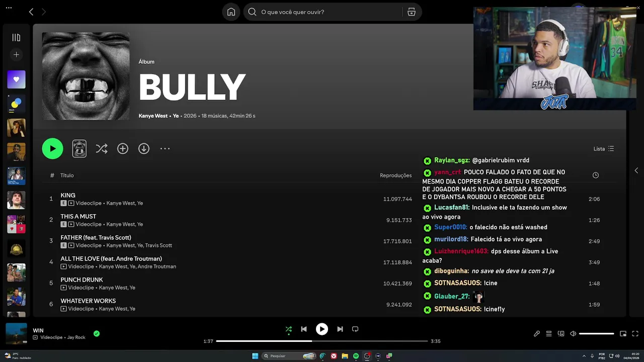This screenshot has height=362, width=644.
Task: Open lyrics with microphone icon
Action: pos(537,333)
